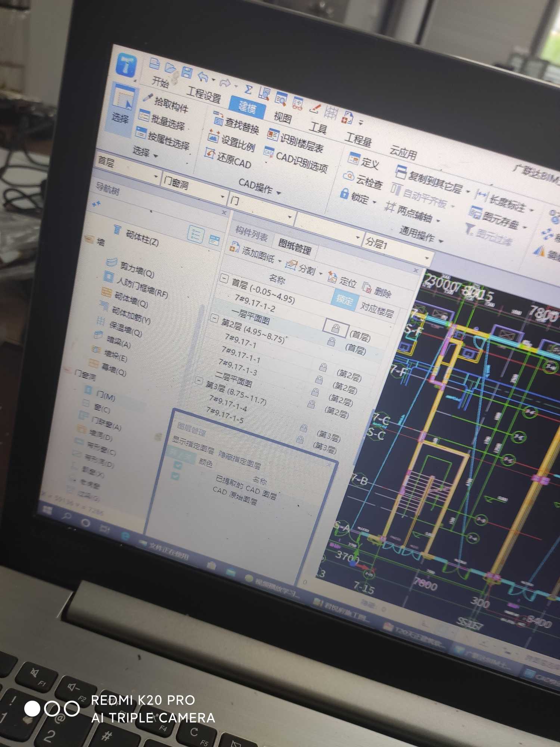Click the Undo arrow icon
This screenshot has height=747, width=560.
tap(203, 76)
